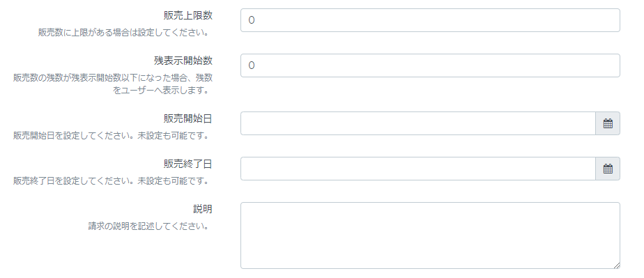Click the 0 value inside 販売上限数 field

coord(252,20)
